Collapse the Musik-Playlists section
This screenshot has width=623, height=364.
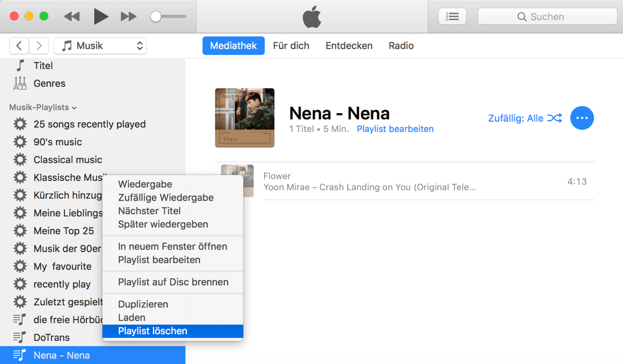43,107
